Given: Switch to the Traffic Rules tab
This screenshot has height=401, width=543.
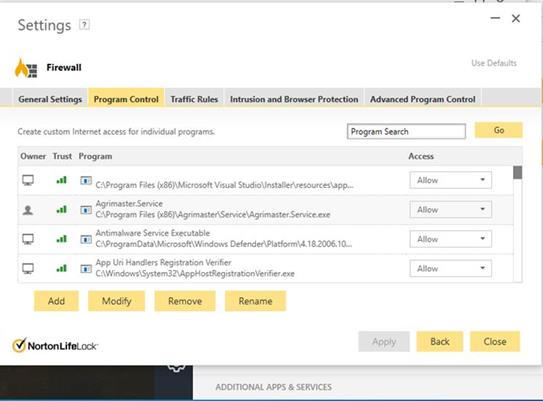Looking at the screenshot, I should (194, 99).
